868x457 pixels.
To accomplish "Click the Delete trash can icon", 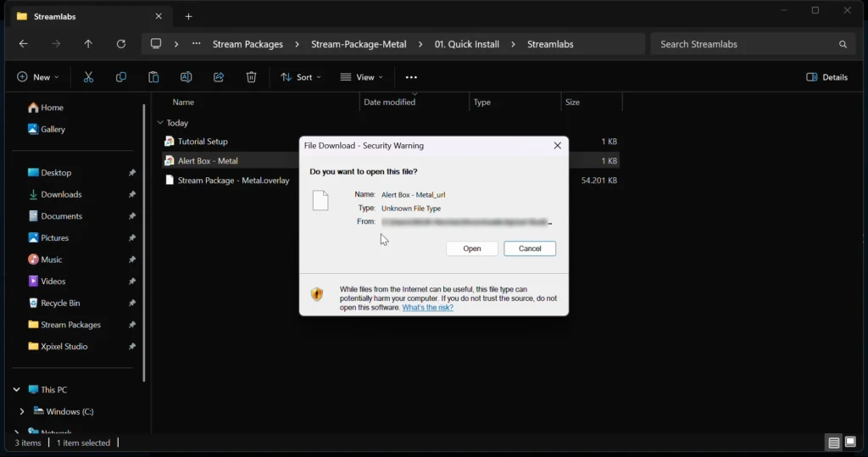I will (x=251, y=77).
